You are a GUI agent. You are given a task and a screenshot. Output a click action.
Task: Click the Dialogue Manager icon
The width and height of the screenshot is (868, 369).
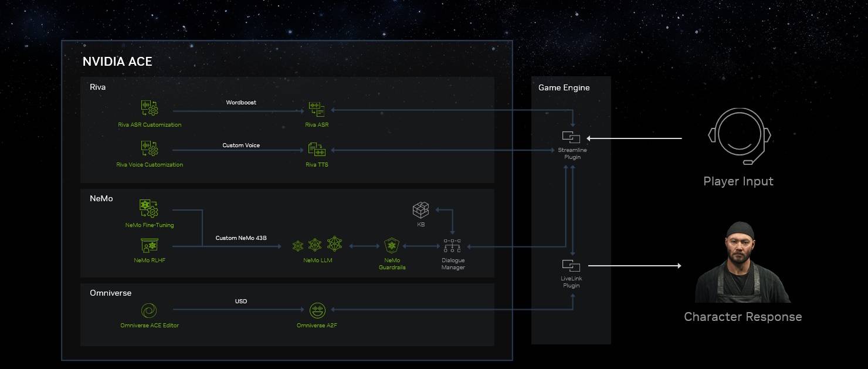coord(452,246)
